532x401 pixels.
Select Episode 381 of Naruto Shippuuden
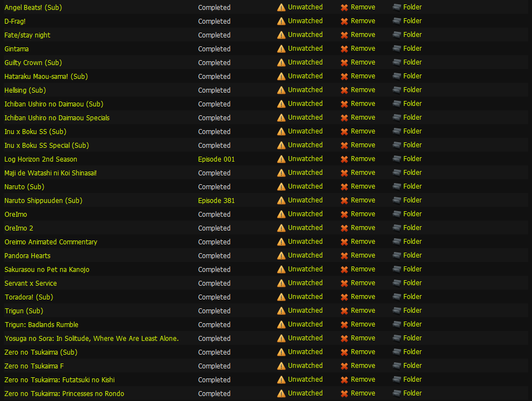pos(216,200)
